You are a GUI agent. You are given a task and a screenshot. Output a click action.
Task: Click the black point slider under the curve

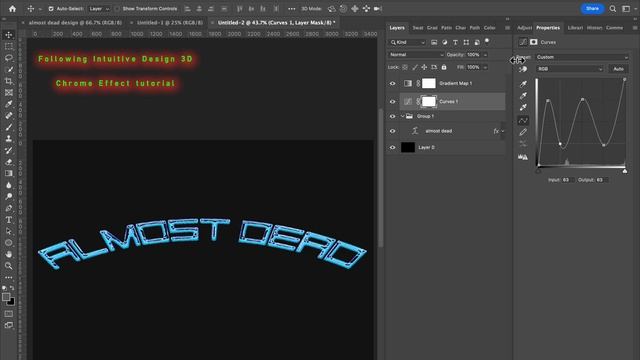(x=538, y=171)
